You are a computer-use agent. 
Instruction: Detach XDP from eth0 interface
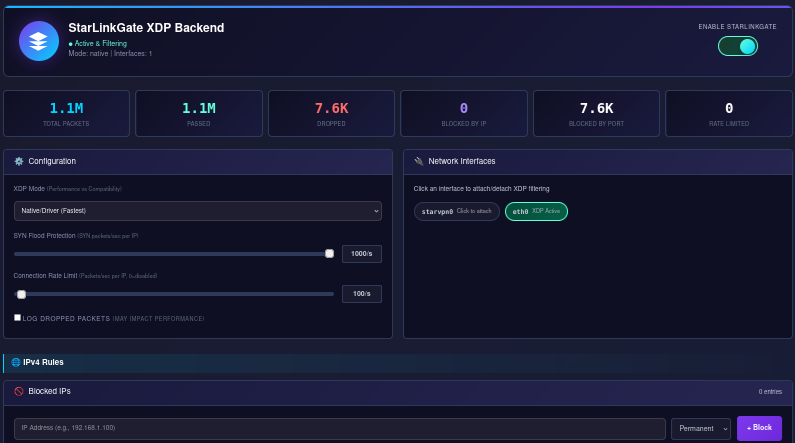pos(536,211)
